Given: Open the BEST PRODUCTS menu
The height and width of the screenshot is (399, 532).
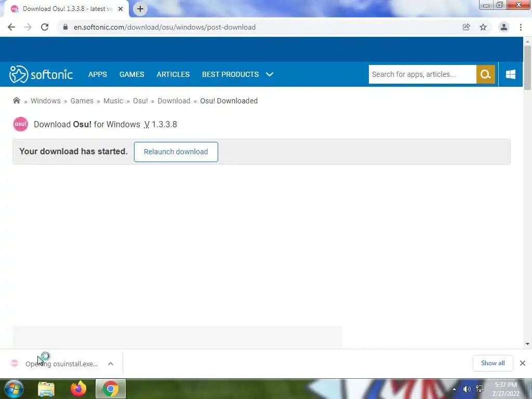Looking at the screenshot, I should (230, 74).
